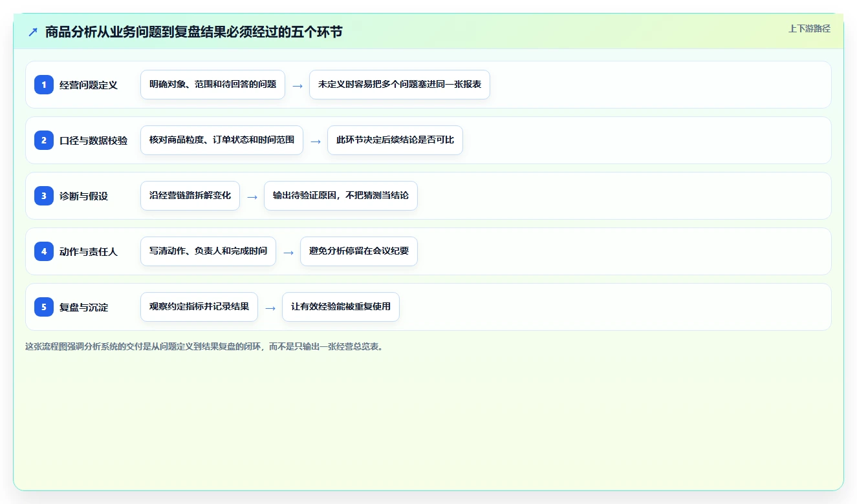
Task: Select the 口径与数据校验 step label
Action: tap(93, 140)
